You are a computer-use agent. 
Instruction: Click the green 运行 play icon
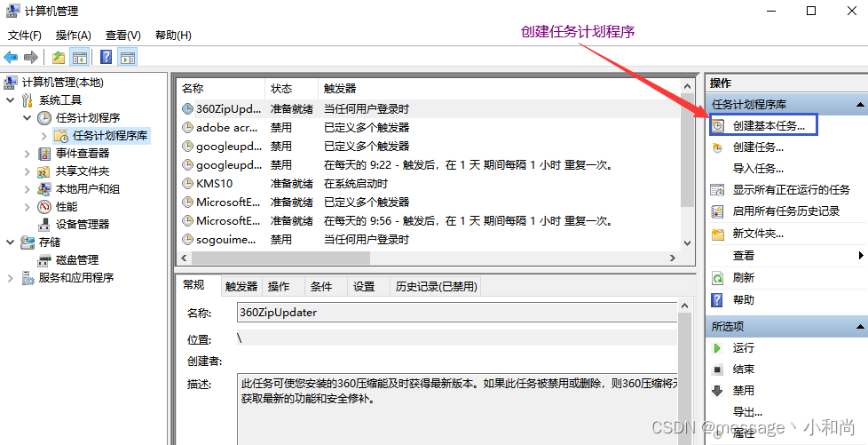click(x=717, y=348)
